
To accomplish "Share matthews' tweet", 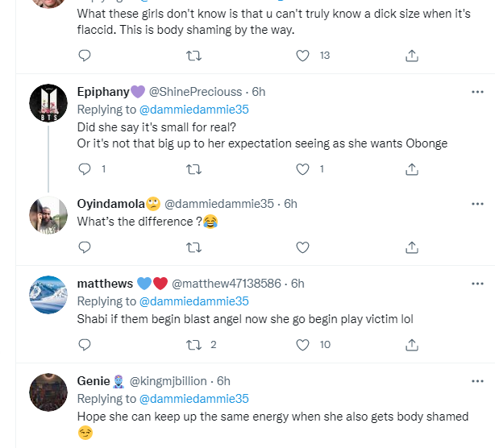I will (411, 345).
